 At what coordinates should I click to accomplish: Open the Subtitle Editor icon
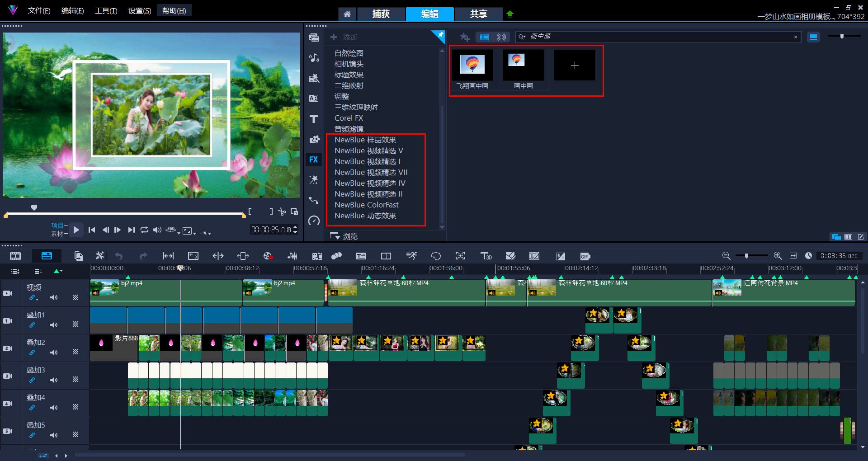pyautogui.click(x=360, y=256)
